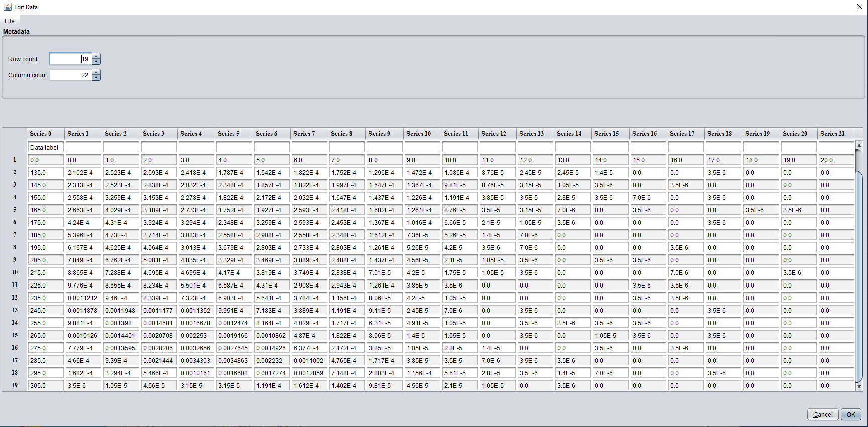Select cell '4.24E-4' in row 6

click(x=83, y=223)
